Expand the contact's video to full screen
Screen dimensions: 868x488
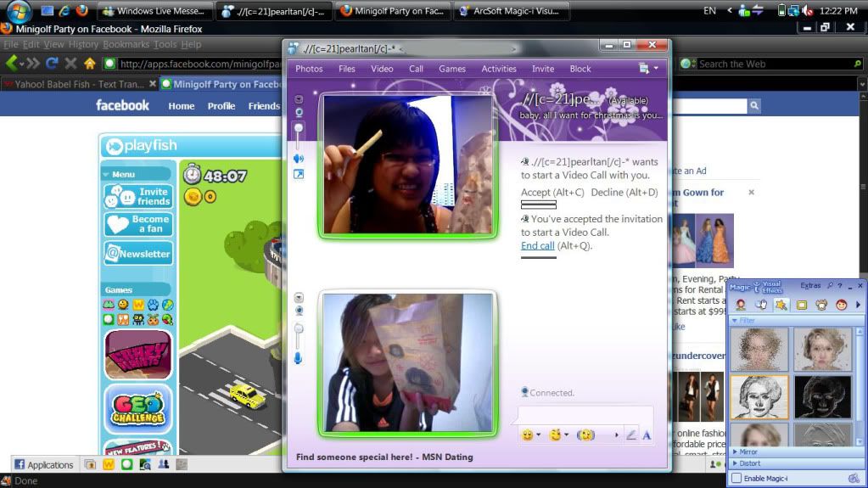pyautogui.click(x=299, y=175)
